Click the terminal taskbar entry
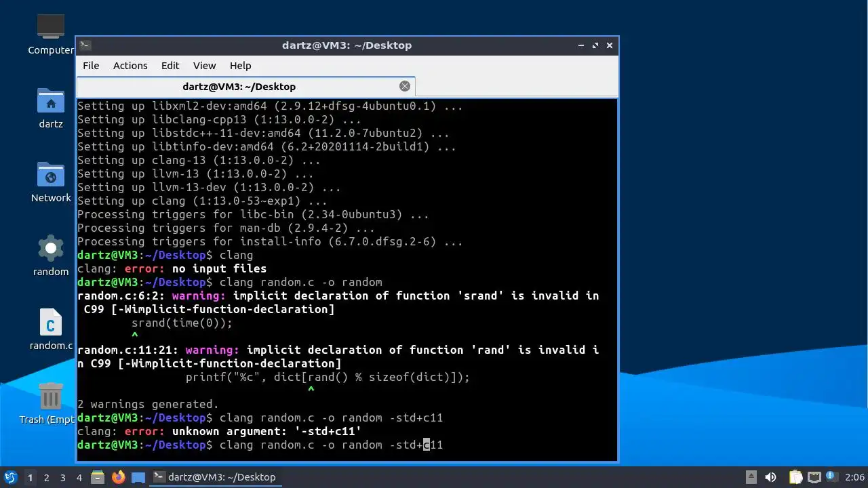 215,477
